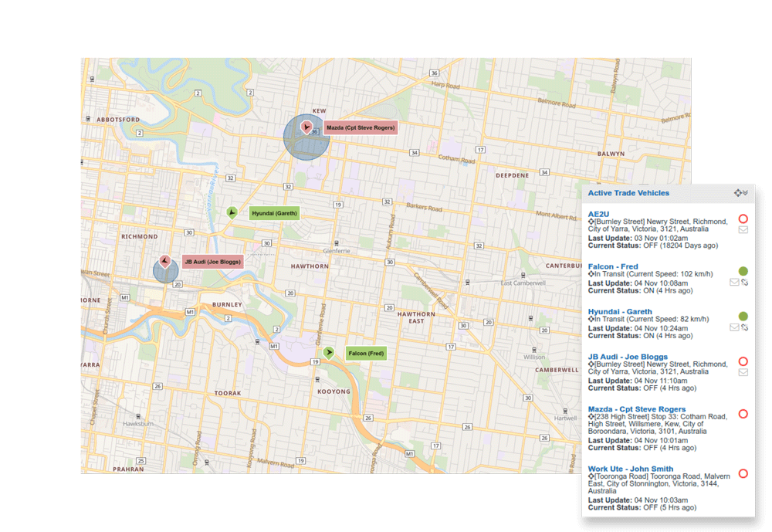Image resolution: width=772 pixels, height=532 pixels.
Task: Click AE2U status text 'OFF (18204 Days ago)'
Action: (x=680, y=246)
